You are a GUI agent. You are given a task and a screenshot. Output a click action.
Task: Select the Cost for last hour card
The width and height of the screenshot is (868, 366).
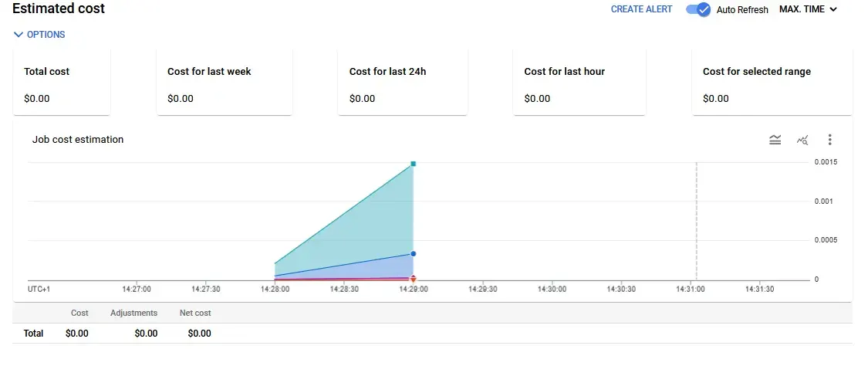pyautogui.click(x=579, y=82)
